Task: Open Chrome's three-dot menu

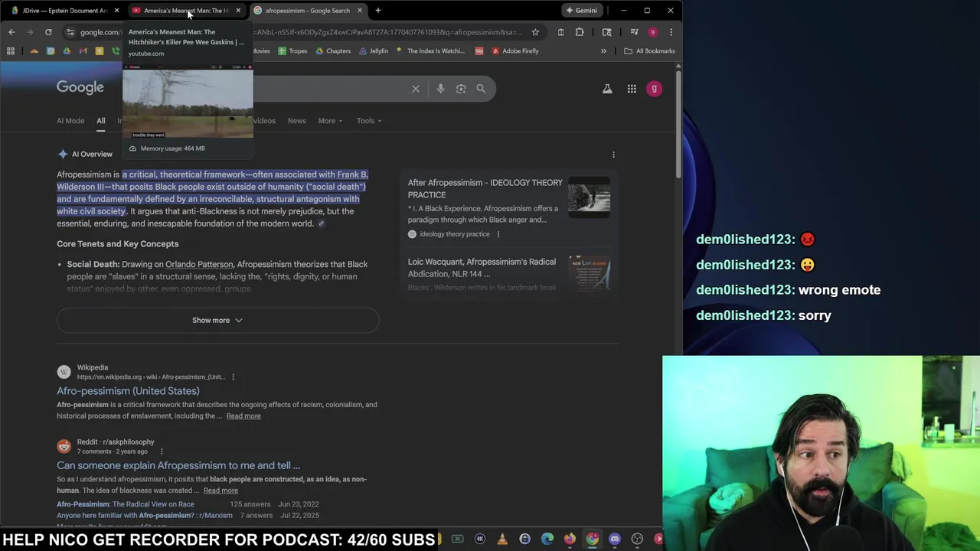Action: [x=671, y=32]
